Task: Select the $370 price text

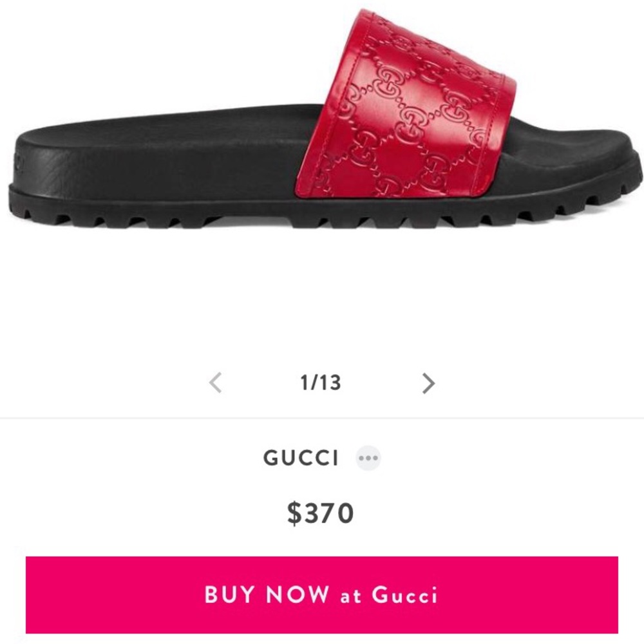Action: point(320,513)
